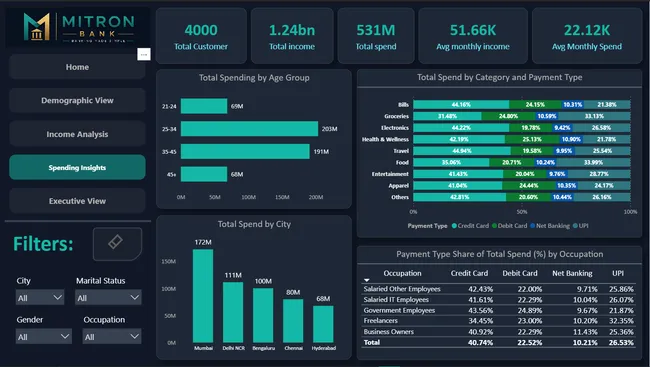Click Entertainment category label
650x367 pixels.
tap(390, 174)
